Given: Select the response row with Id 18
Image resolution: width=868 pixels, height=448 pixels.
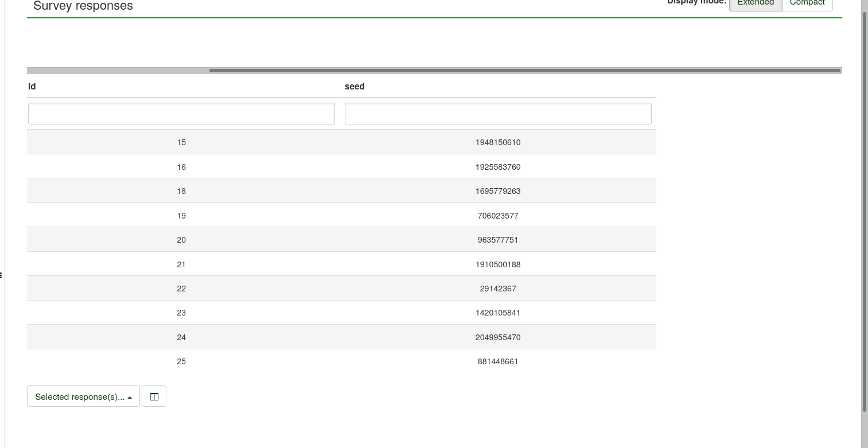Looking at the screenshot, I should 181,191.
